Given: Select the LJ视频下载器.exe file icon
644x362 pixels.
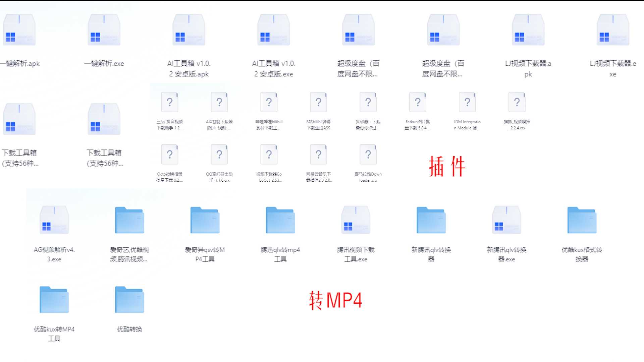Looking at the screenshot, I should click(613, 30).
